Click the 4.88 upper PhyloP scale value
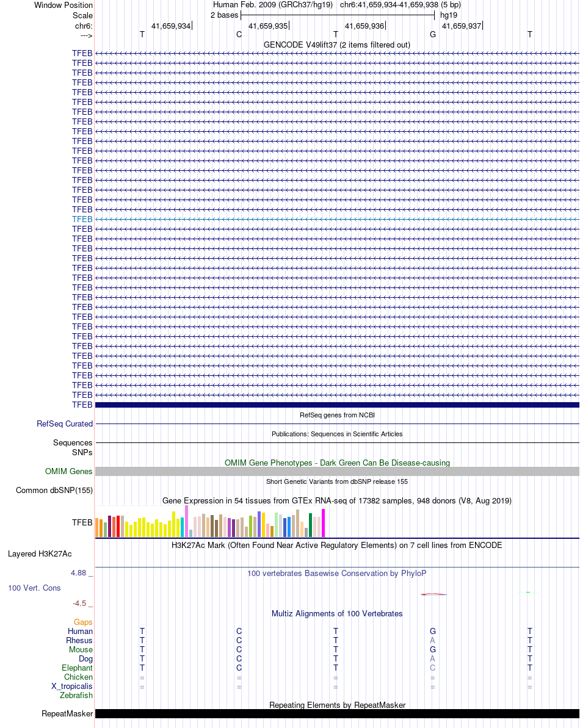This screenshot has width=580, height=728. [79, 573]
